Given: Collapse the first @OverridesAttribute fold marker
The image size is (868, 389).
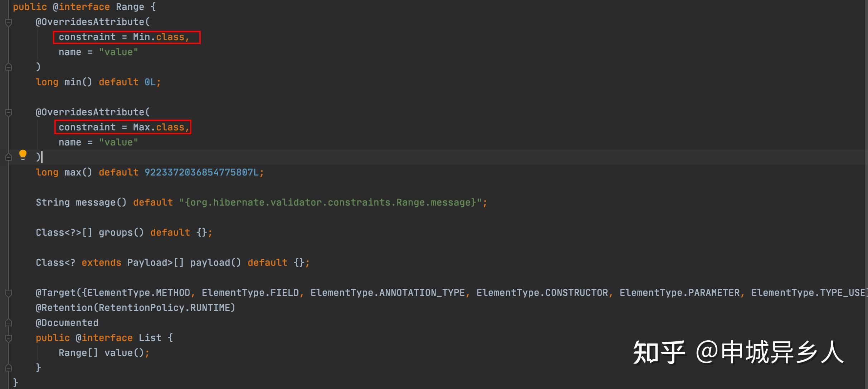Looking at the screenshot, I should pos(9,23).
